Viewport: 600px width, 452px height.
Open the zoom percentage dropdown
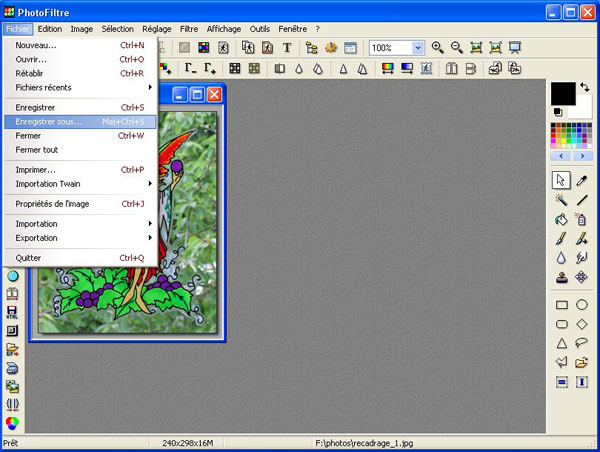418,48
